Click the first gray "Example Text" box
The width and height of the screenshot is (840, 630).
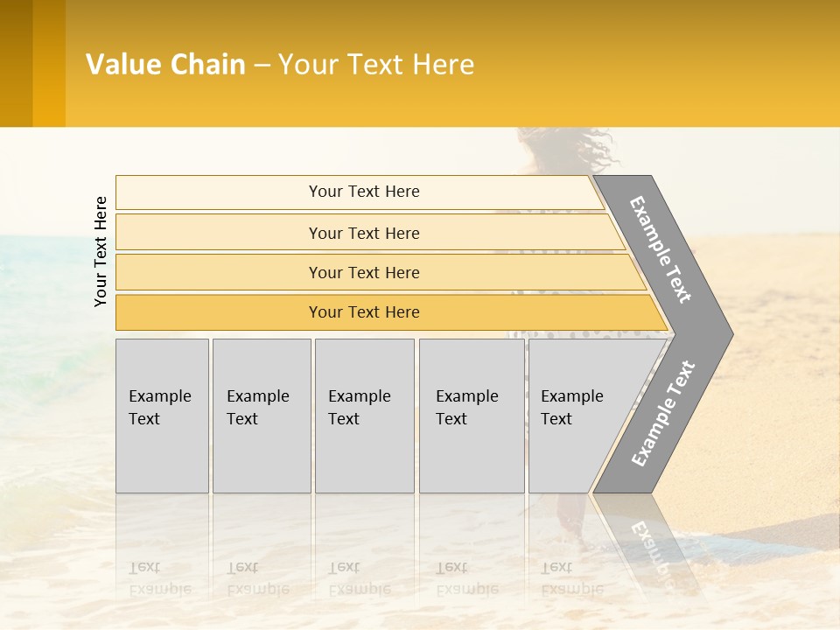[x=162, y=415]
